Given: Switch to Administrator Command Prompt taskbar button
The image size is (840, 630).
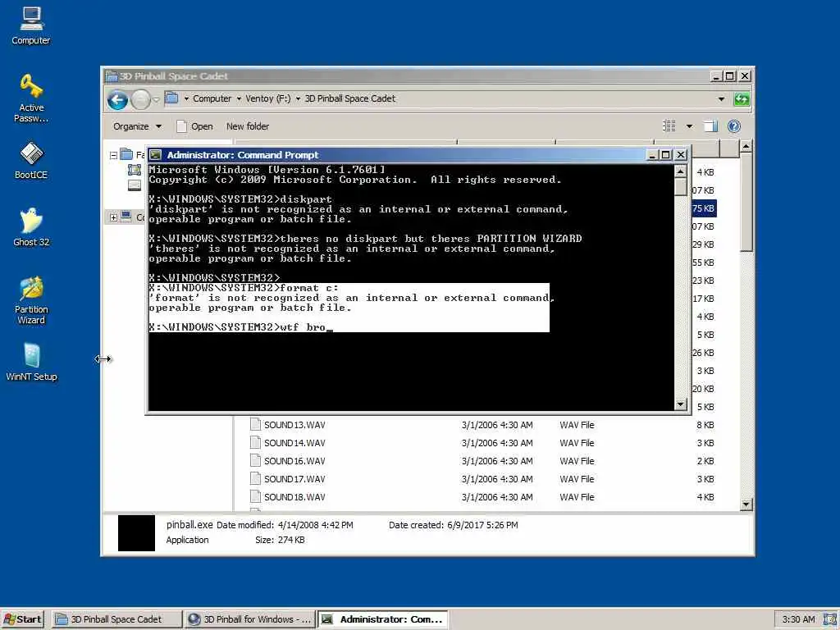Looking at the screenshot, I should (382, 619).
